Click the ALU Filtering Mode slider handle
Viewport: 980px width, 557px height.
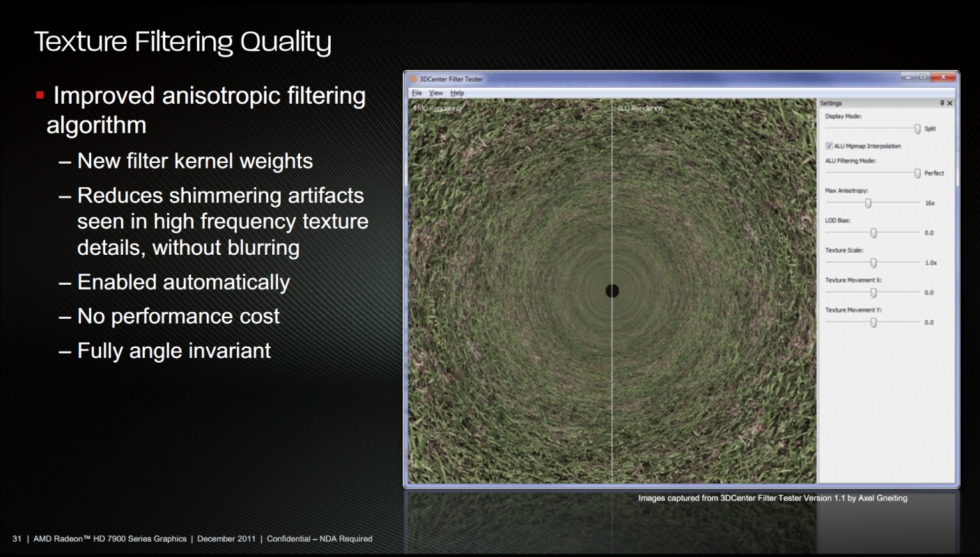click(x=917, y=173)
